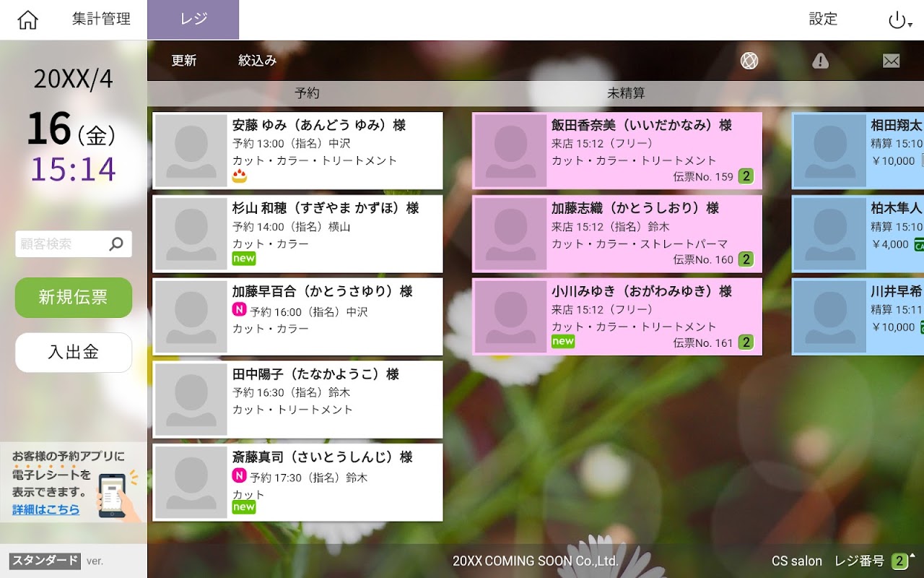Click the new badge on 小川みゆき card
This screenshot has height=578, width=924.
563,341
